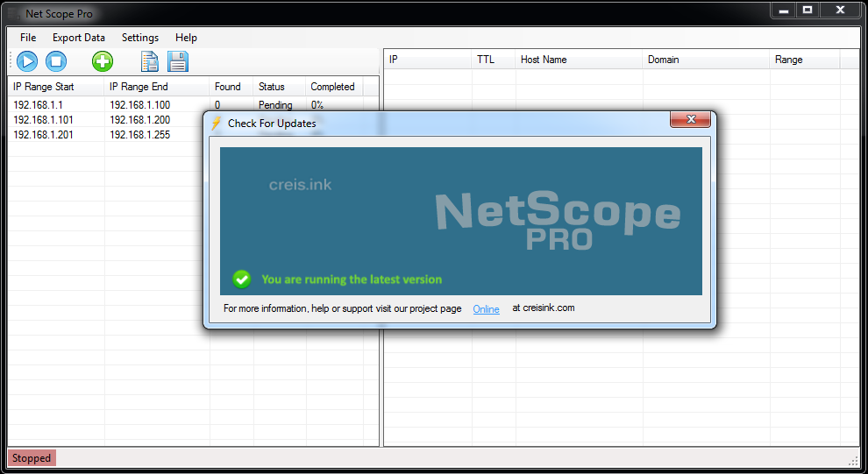Click the Net Scope Pro window title

[x=59, y=14]
